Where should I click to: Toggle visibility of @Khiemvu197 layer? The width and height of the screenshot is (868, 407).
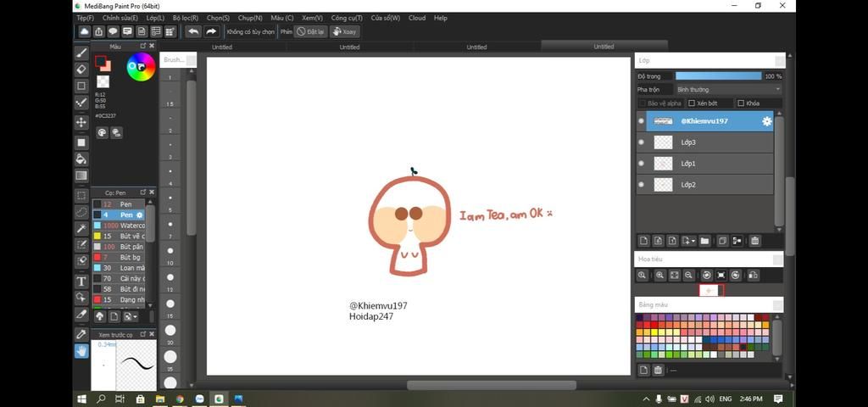click(x=641, y=121)
